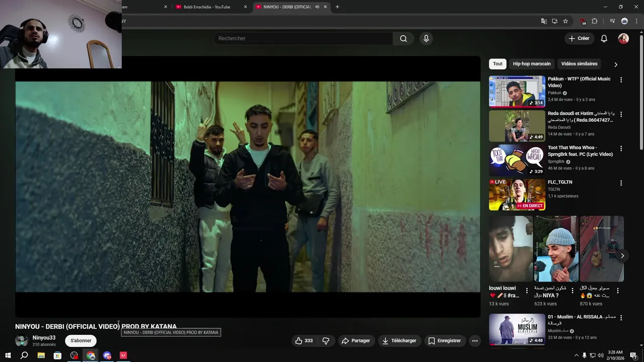This screenshot has height=362, width=644.
Task: Open FLC_TGLTN live stream thumbnail
Action: pos(517,194)
